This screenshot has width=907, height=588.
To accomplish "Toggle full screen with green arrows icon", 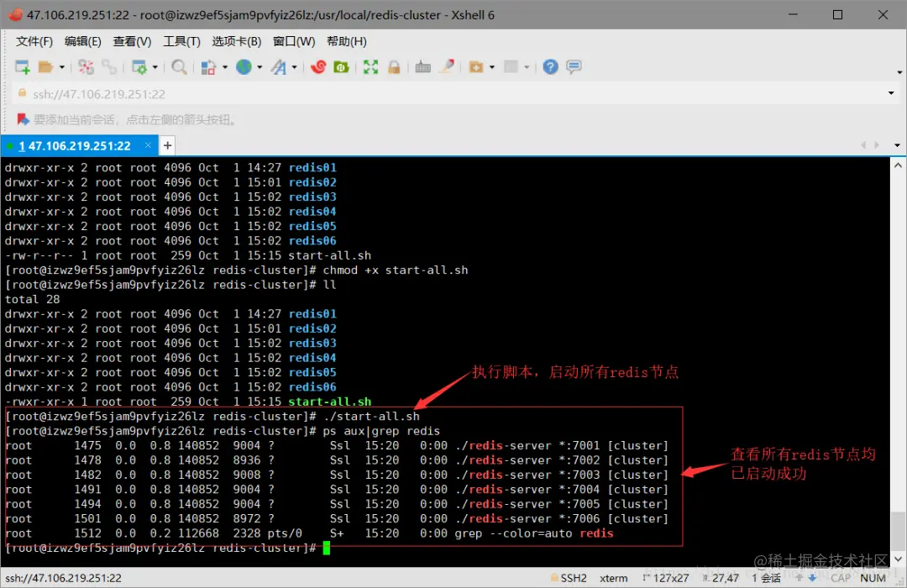I will point(370,67).
